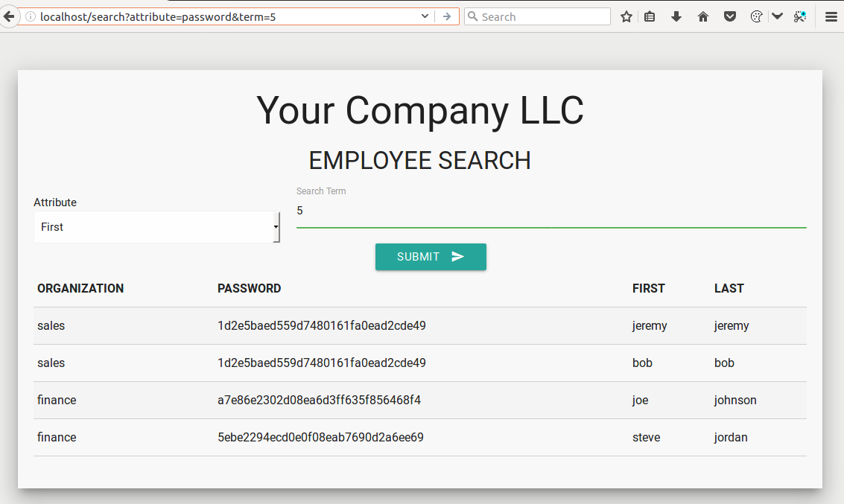Save page to Pocket icon

click(730, 16)
